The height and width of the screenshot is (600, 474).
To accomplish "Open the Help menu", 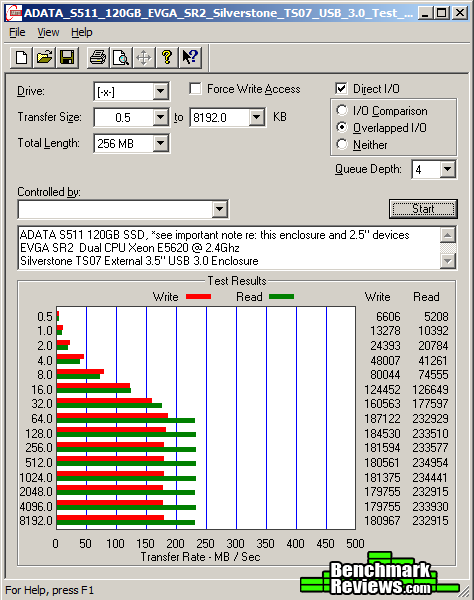I will [81, 33].
